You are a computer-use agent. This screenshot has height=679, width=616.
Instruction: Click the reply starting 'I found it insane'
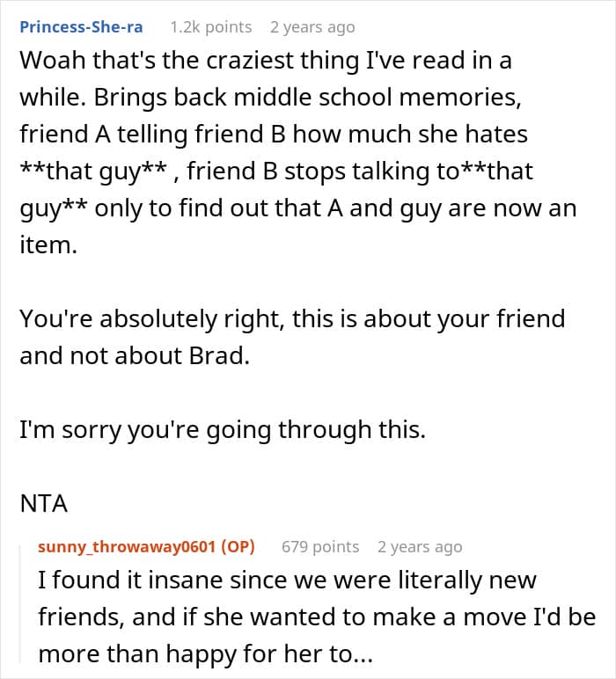click(x=317, y=617)
